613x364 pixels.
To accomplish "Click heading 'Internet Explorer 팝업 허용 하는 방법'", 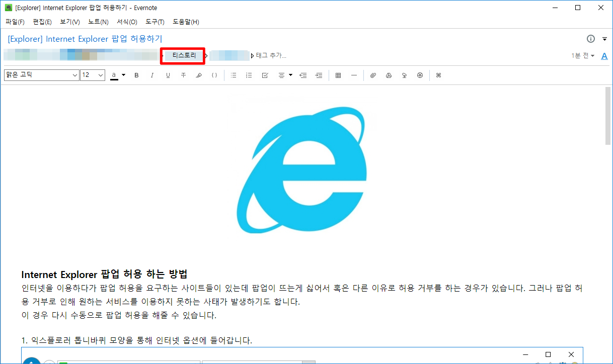I will point(104,275).
